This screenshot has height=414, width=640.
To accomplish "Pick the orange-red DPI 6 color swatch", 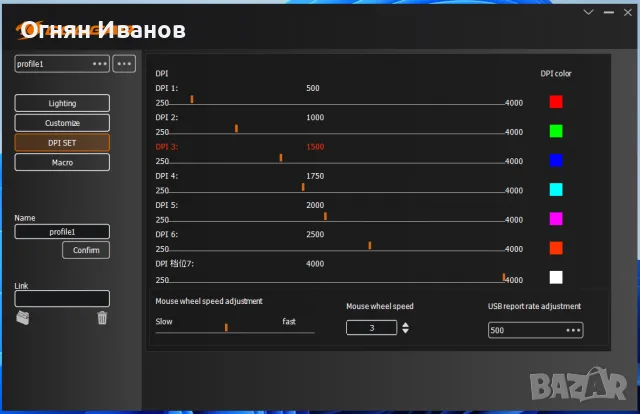I will (556, 248).
